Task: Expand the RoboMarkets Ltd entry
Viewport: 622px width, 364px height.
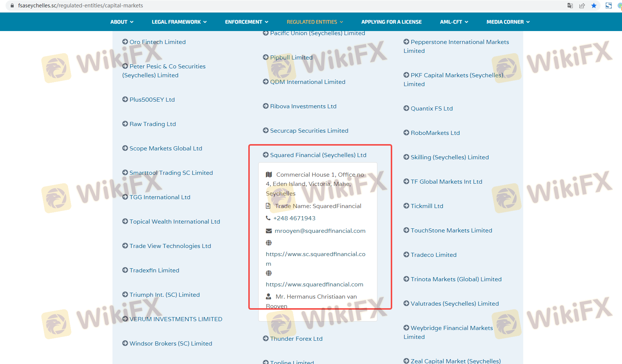Action: pyautogui.click(x=435, y=133)
